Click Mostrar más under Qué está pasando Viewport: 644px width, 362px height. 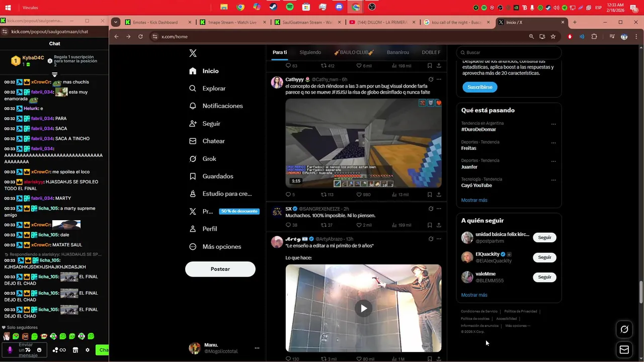click(x=474, y=200)
